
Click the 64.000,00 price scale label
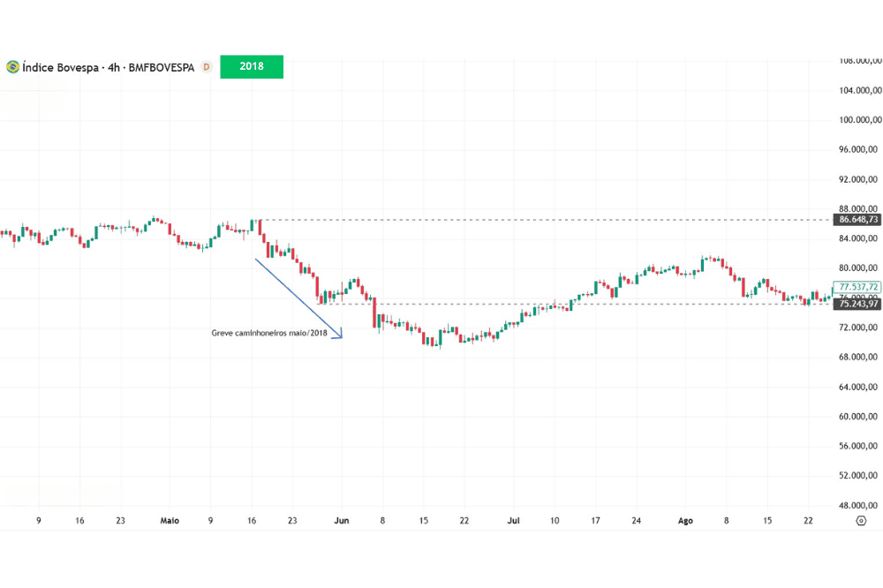pyautogui.click(x=858, y=387)
